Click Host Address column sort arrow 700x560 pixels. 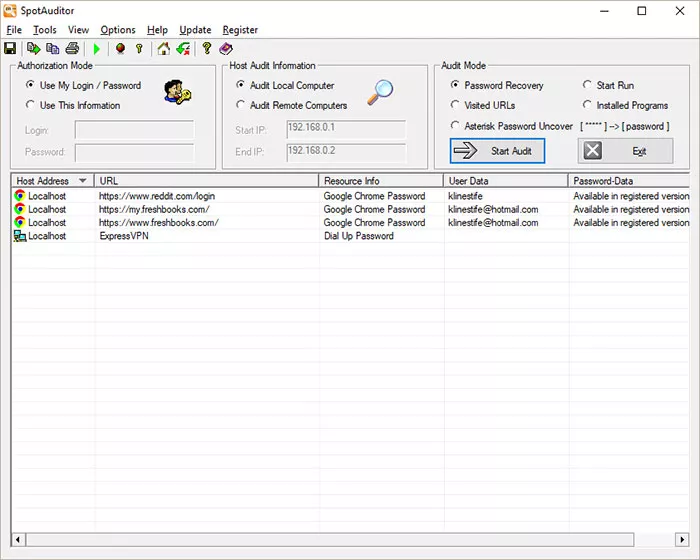tap(83, 181)
